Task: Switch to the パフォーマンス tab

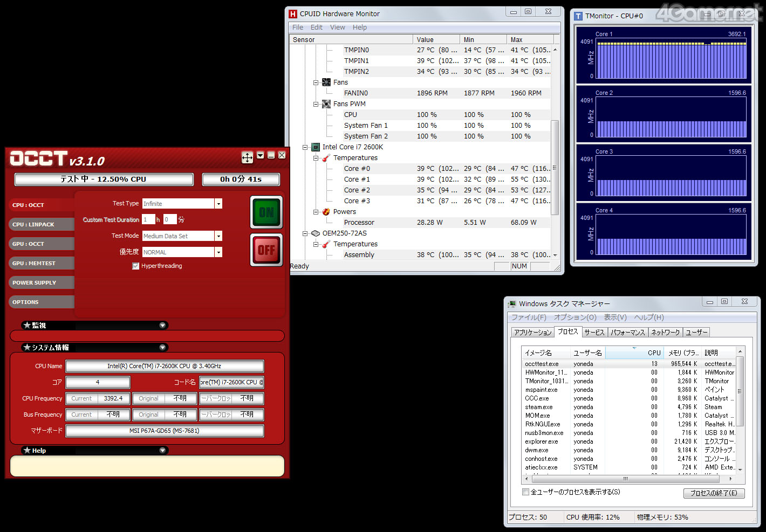Action: click(x=627, y=333)
